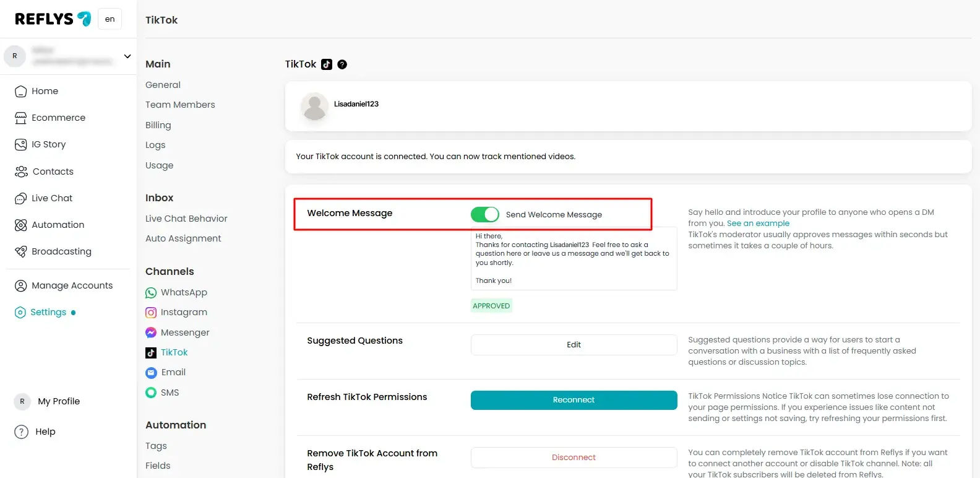Click the Automation gear icon
Screen dimensions: 980x478
21,225
